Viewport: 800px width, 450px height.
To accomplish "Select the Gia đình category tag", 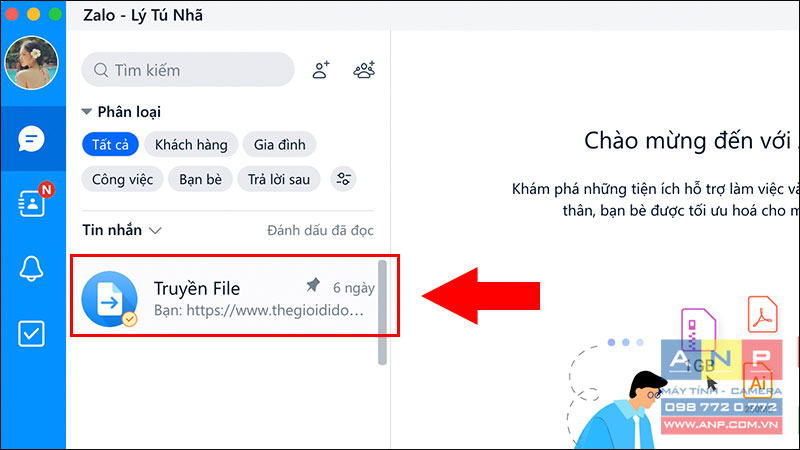I will (280, 145).
